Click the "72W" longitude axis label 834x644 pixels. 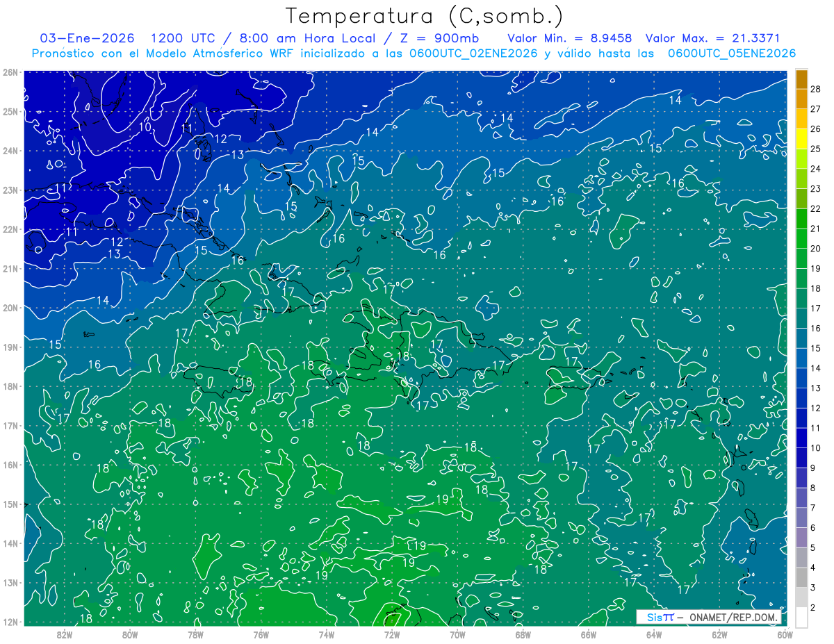392,634
